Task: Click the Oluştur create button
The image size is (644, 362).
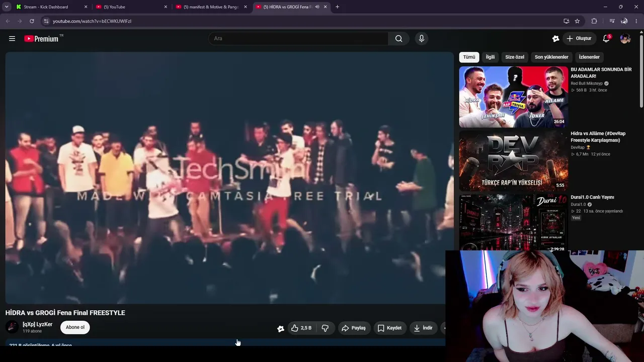Action: tap(579, 39)
